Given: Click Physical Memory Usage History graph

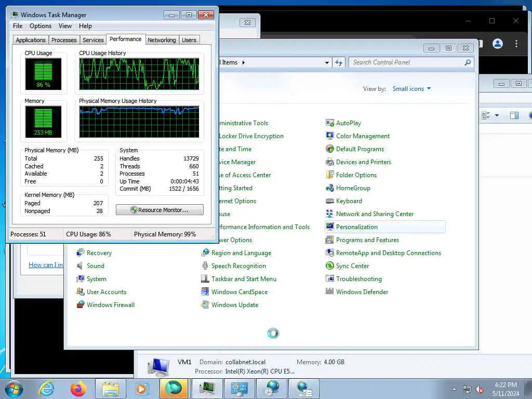Looking at the screenshot, I should [x=139, y=122].
